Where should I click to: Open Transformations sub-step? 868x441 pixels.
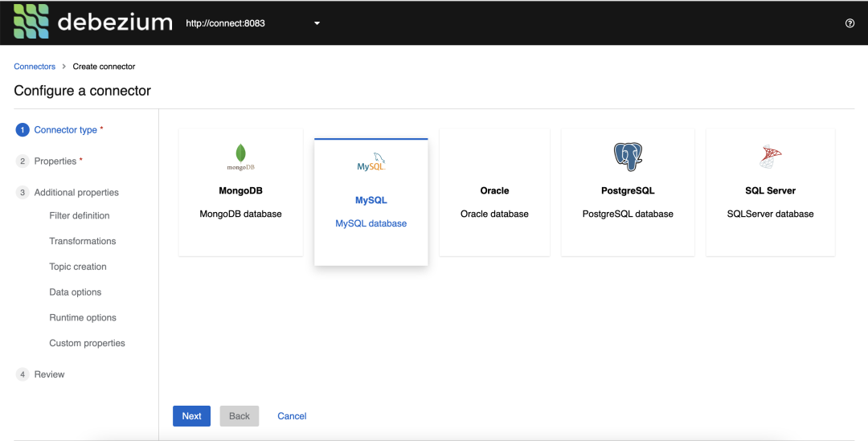tap(83, 241)
